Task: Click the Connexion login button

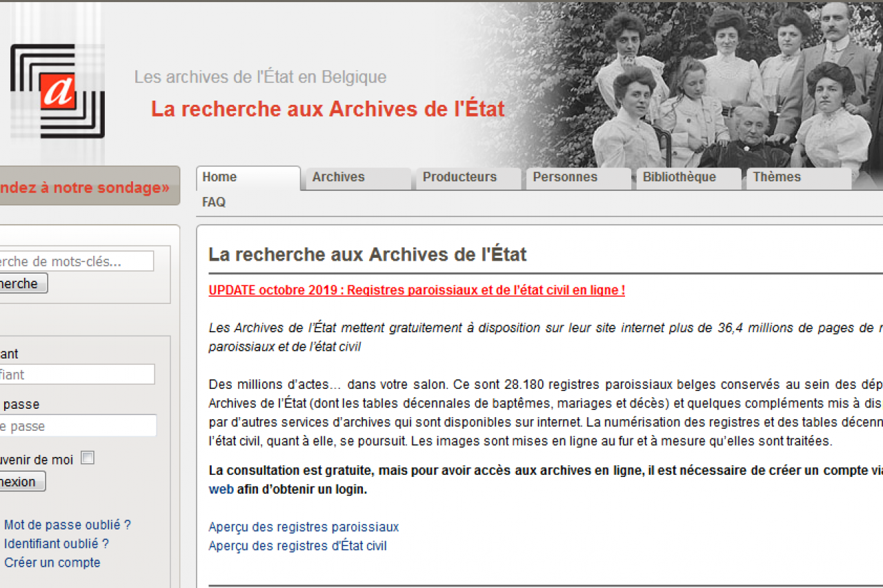Action: (23, 481)
